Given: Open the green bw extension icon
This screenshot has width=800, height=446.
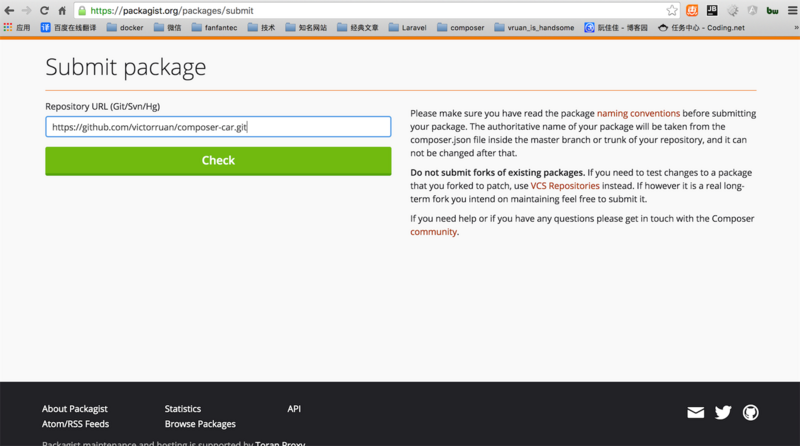Looking at the screenshot, I should click(772, 11).
